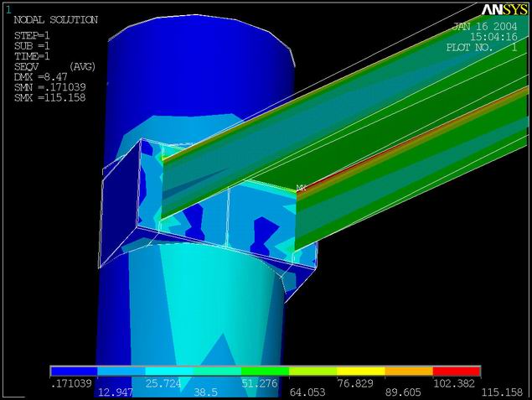Click legend value '25.724'
The width and height of the screenshot is (532, 400).
(x=163, y=384)
